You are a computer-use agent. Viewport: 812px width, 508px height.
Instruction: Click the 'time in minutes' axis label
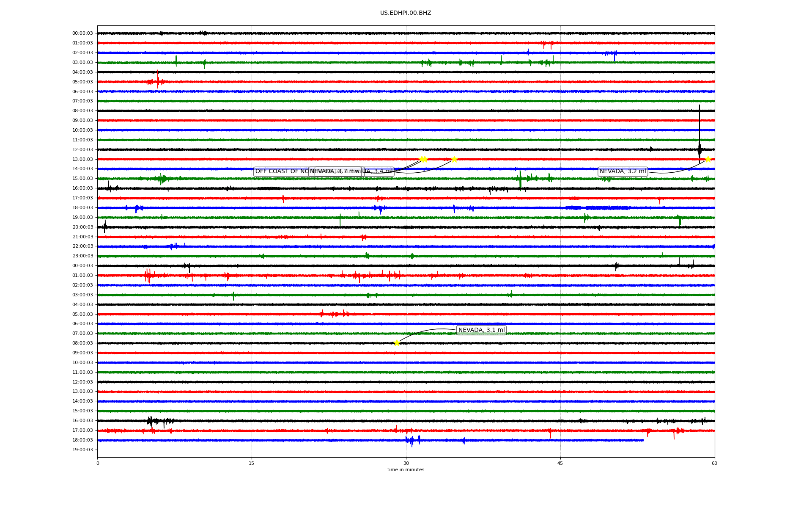[x=406, y=470]
